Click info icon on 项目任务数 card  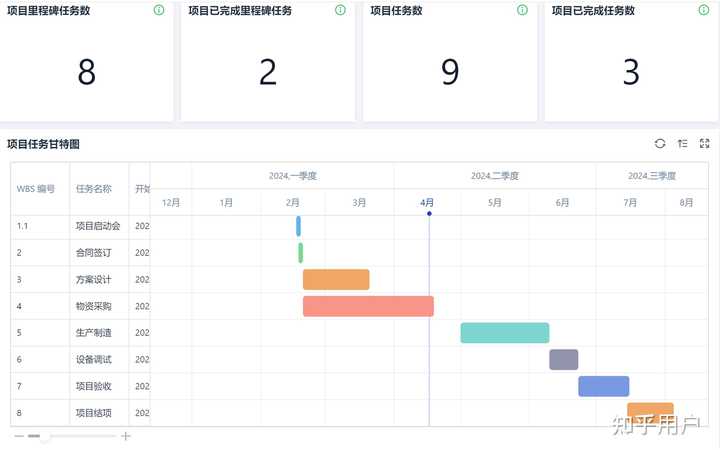tap(522, 10)
